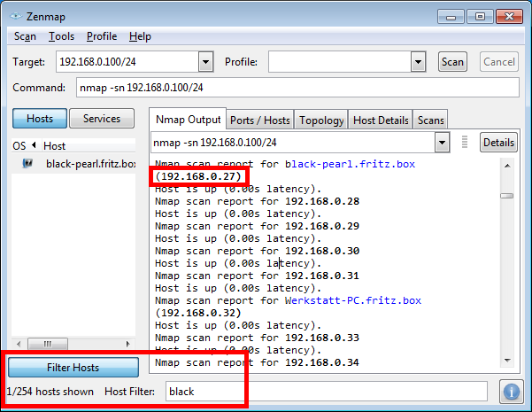Close the Zenmap window
This screenshot has height=412, width=532.
tap(509, 16)
